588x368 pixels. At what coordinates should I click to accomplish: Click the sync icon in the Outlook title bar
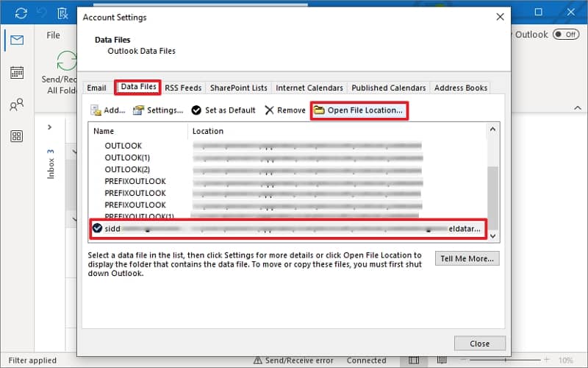pos(21,13)
